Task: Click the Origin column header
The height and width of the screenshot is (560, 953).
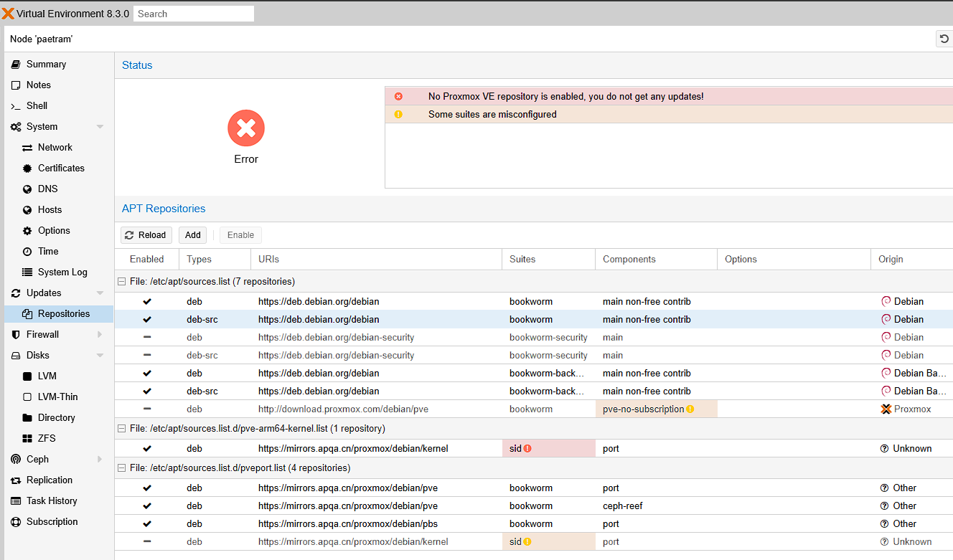Action: tap(911, 259)
